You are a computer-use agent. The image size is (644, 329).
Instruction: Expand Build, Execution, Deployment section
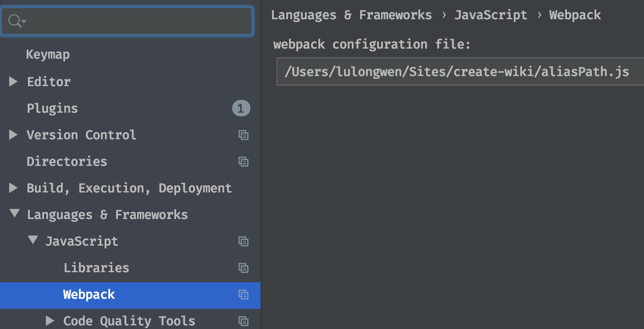tap(13, 188)
